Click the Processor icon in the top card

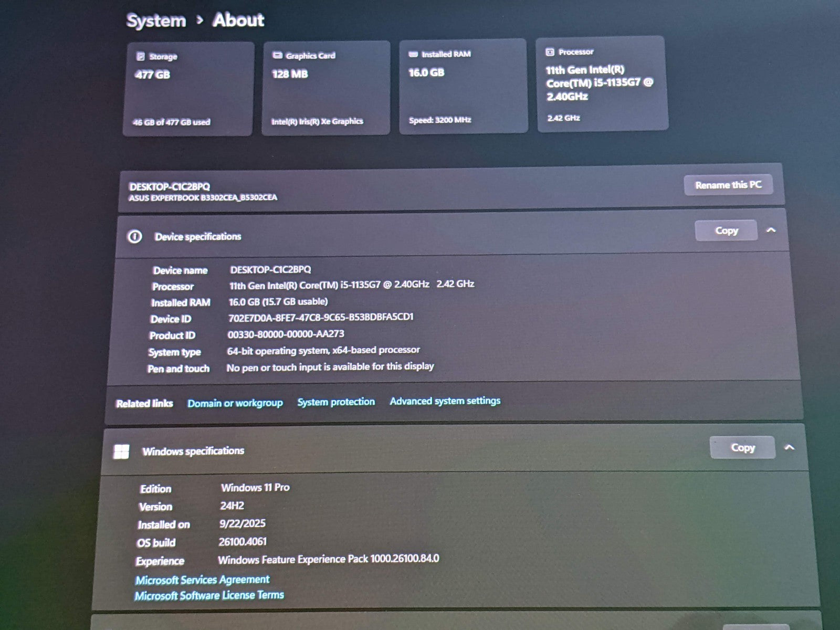click(550, 52)
